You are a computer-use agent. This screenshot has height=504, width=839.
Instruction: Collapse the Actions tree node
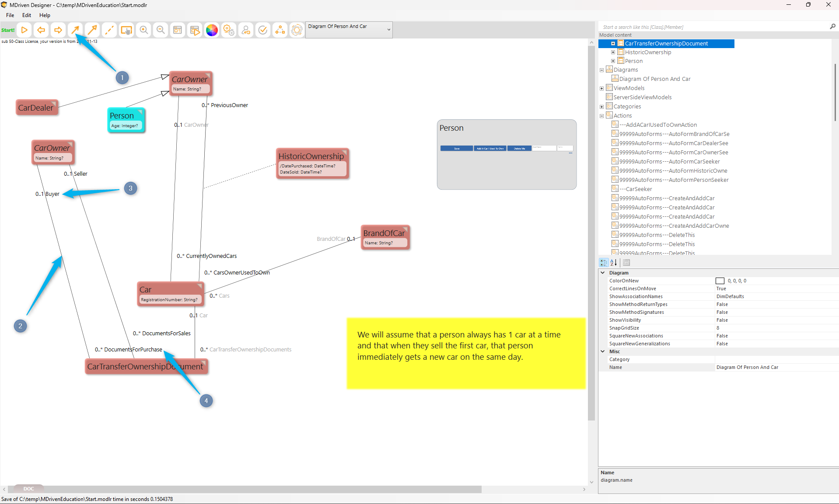[601, 116]
